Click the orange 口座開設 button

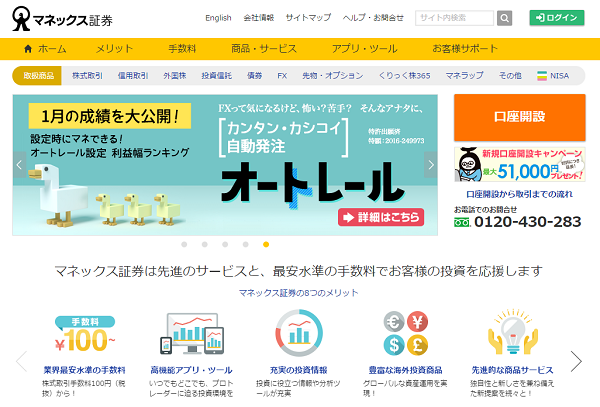520,117
